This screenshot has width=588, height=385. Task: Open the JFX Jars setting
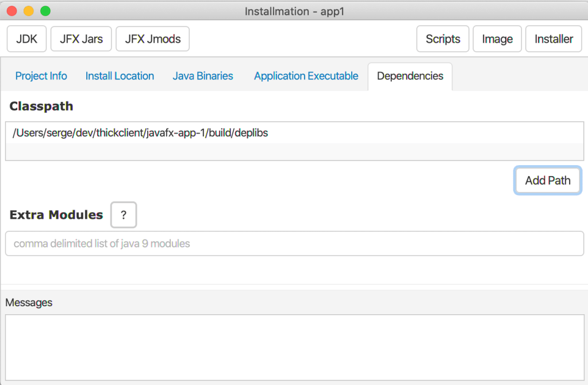click(x=81, y=39)
